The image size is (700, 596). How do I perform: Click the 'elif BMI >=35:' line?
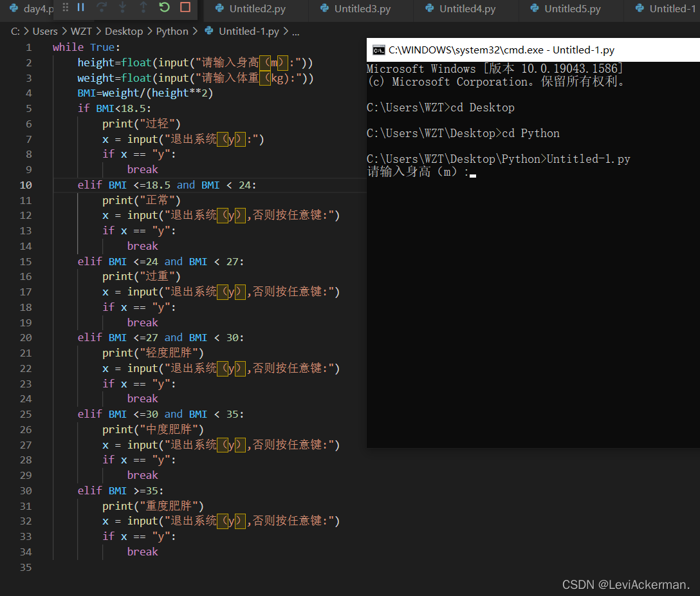click(x=120, y=490)
